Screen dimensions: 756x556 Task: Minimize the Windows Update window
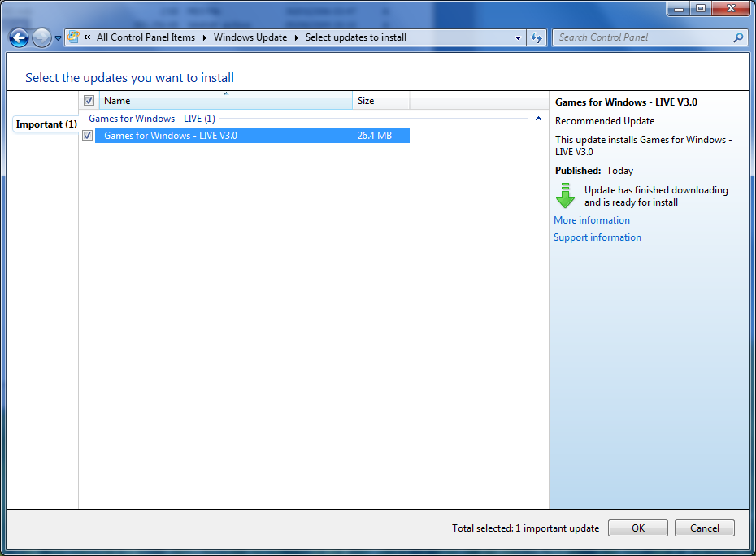click(679, 9)
